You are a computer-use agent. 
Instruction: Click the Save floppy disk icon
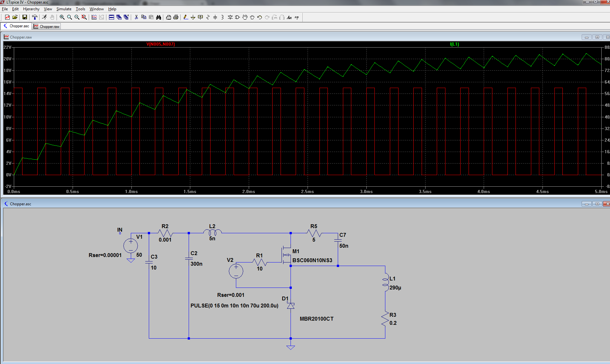(x=25, y=17)
